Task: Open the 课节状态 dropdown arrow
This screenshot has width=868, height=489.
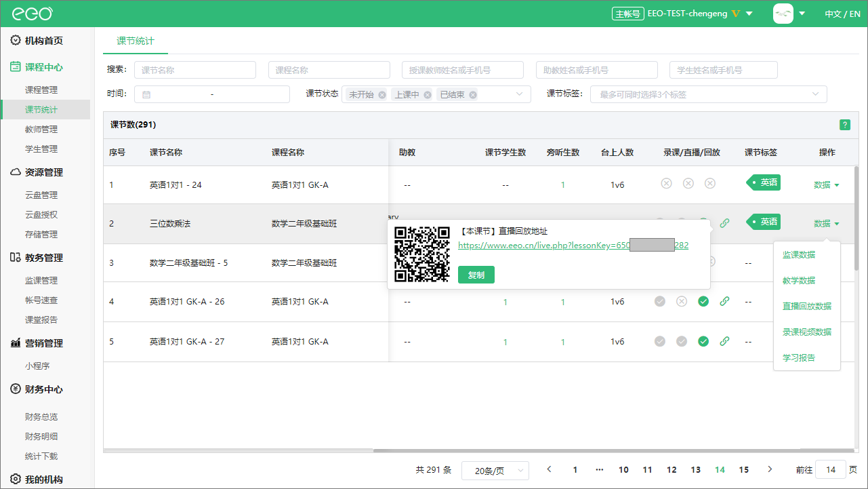Action: coord(520,94)
